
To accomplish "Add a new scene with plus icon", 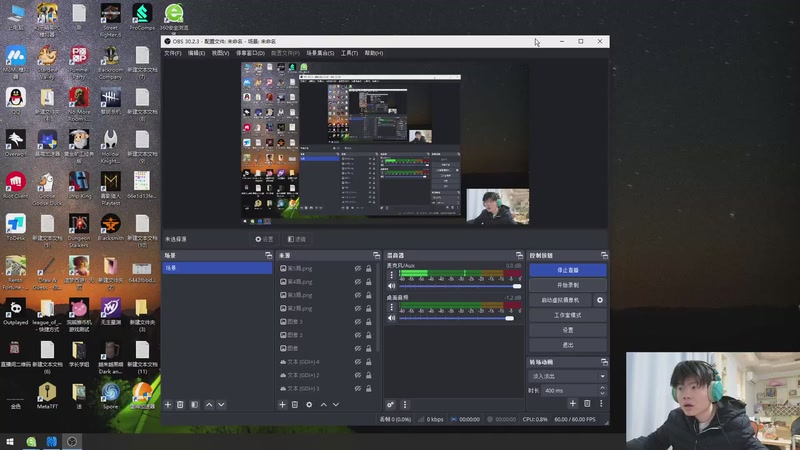I will point(168,405).
